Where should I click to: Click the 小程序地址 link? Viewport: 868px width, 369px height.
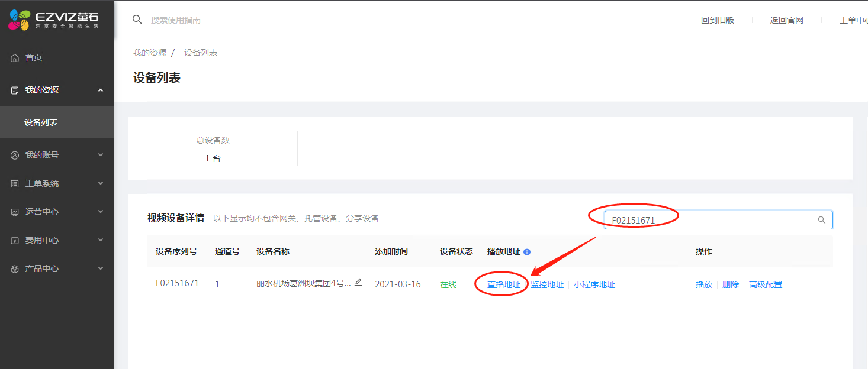click(594, 284)
